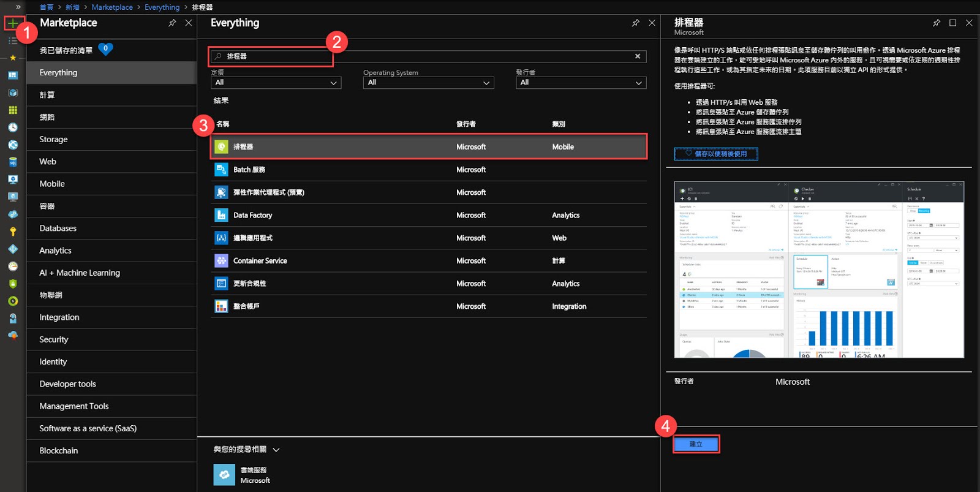Open the Operating System dropdown
980x492 pixels.
pos(428,83)
